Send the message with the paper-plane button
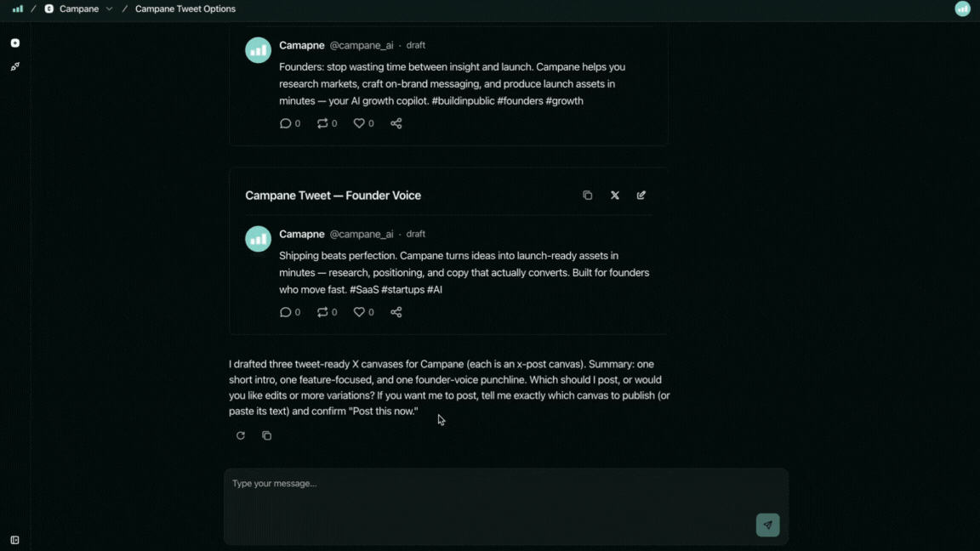 (767, 525)
